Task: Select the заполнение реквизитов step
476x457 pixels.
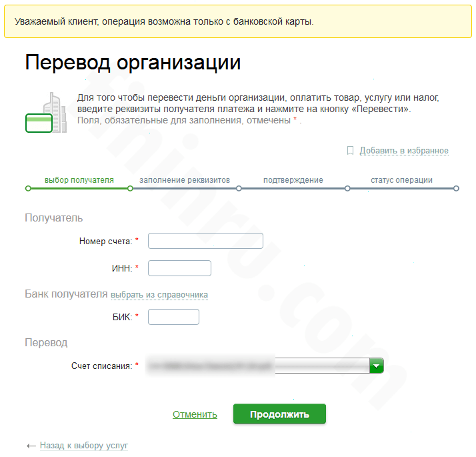Action: tap(185, 180)
